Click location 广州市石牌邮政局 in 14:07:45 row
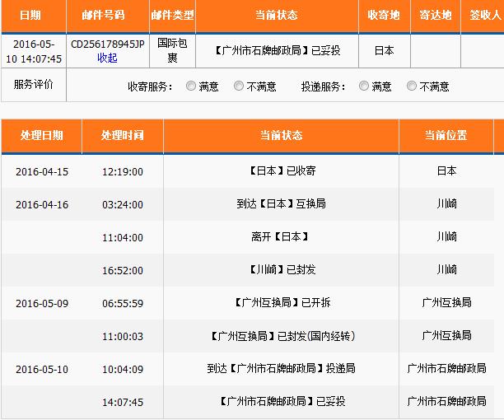 [x=446, y=401]
